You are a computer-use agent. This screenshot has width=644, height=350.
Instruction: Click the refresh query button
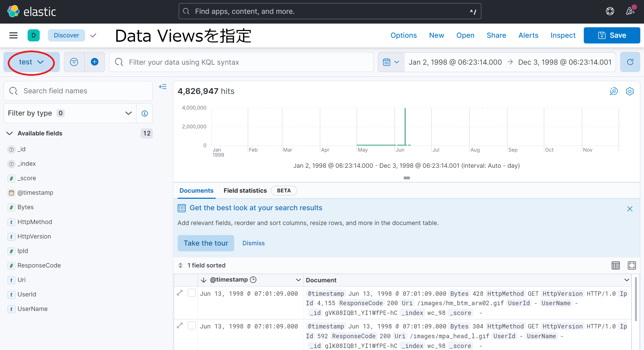pos(630,62)
